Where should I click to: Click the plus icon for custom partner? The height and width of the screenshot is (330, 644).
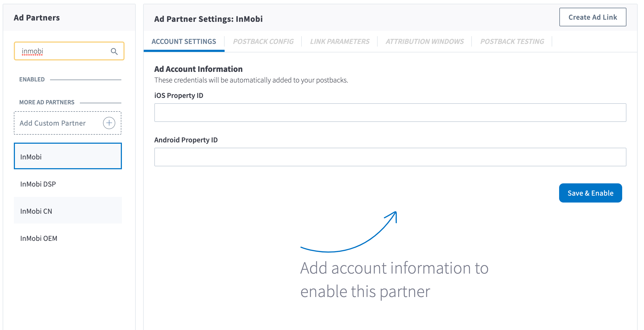click(109, 123)
